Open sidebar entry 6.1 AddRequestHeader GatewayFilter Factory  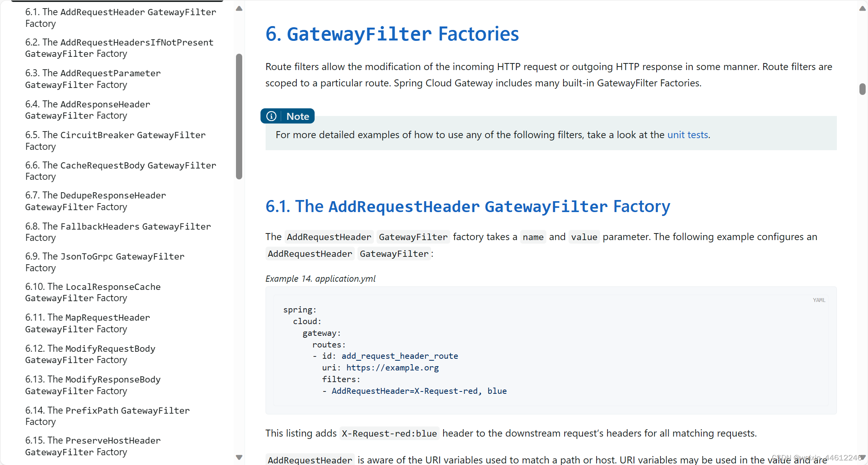(x=120, y=18)
